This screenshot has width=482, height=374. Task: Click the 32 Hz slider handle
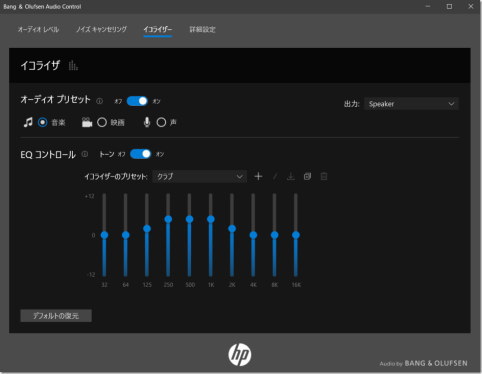(104, 235)
